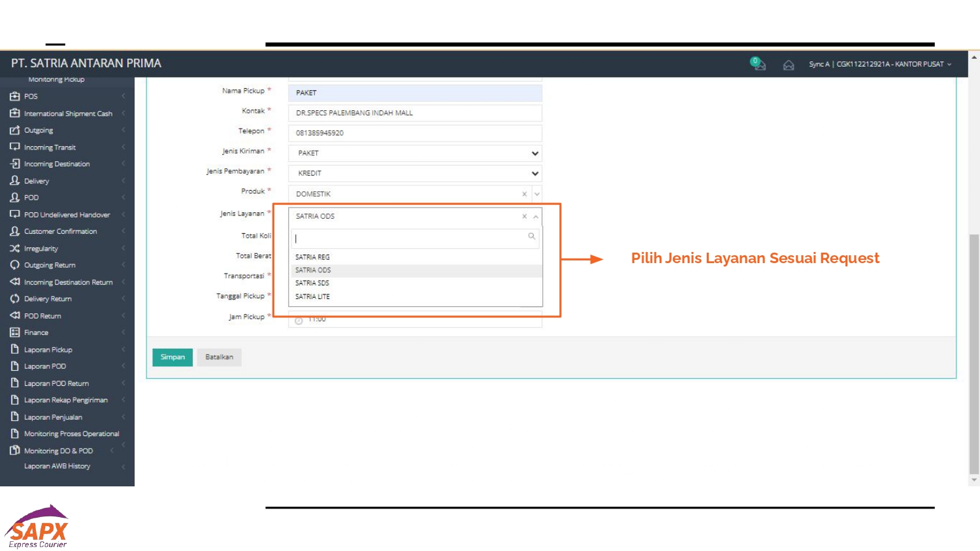Click the scrollbar down arrow
The image size is (980, 551).
click(x=974, y=480)
